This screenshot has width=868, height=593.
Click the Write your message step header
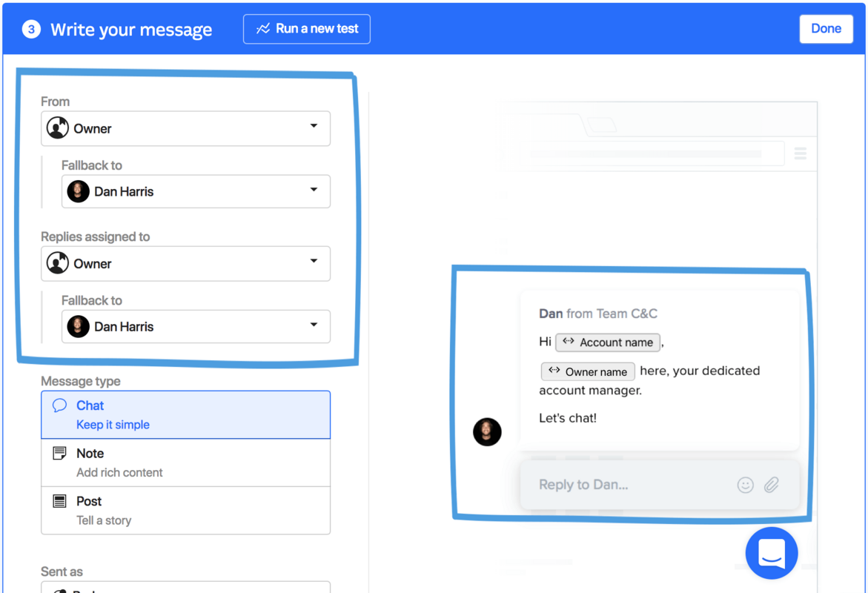[130, 29]
